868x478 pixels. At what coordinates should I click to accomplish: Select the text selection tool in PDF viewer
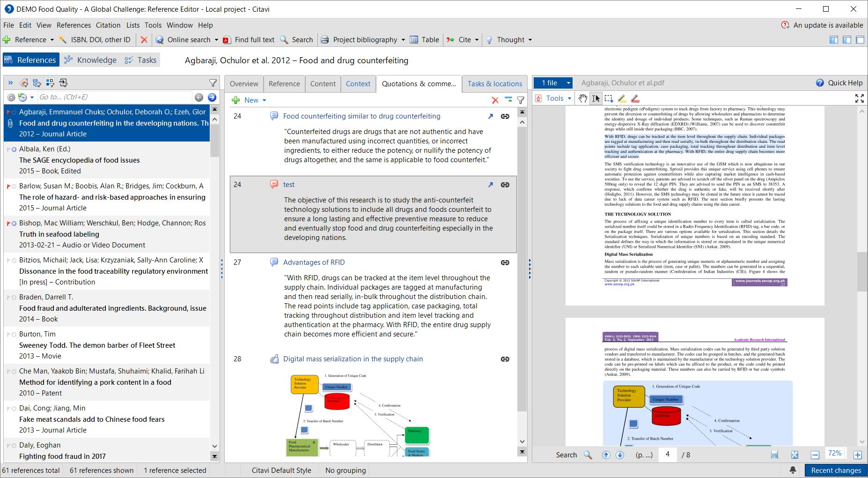[x=596, y=98]
